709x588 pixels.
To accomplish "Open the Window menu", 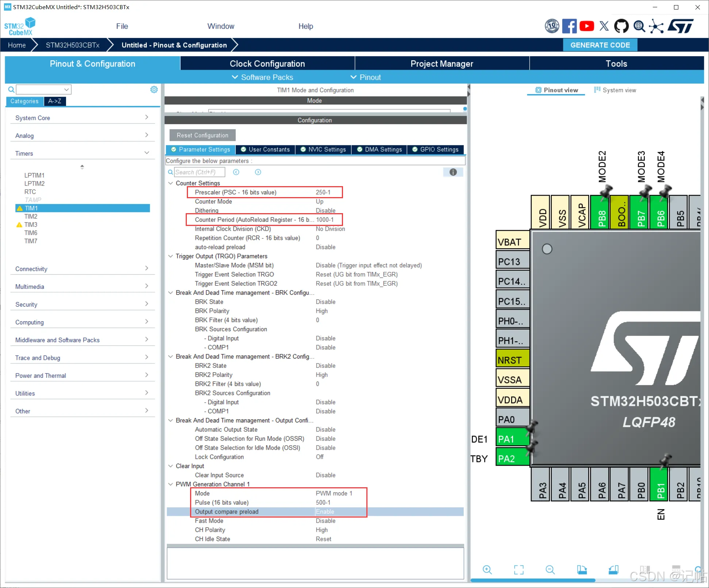I will [x=221, y=26].
